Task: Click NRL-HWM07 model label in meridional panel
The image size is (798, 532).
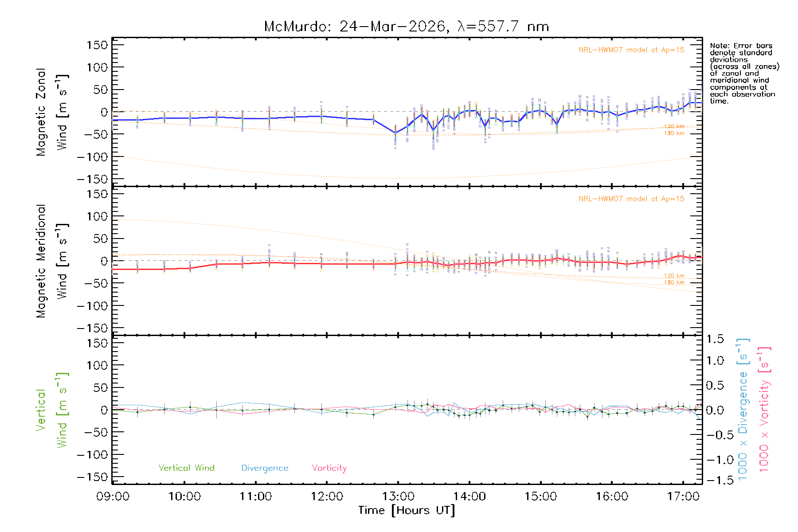Action: 631,199
